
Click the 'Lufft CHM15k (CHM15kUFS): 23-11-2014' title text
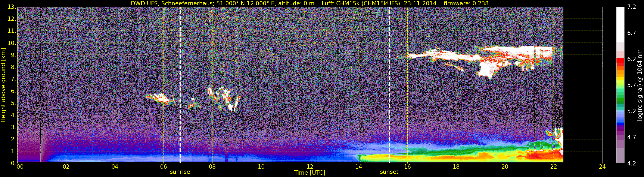(x=379, y=3)
